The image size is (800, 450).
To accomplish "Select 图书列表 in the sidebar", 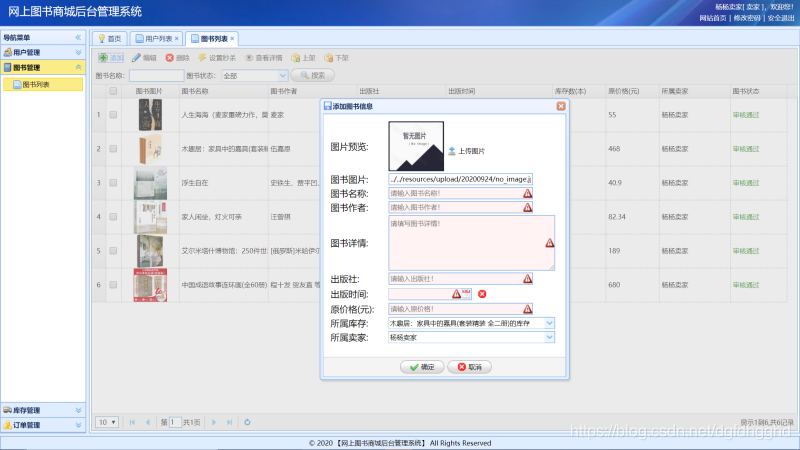I will click(x=43, y=85).
